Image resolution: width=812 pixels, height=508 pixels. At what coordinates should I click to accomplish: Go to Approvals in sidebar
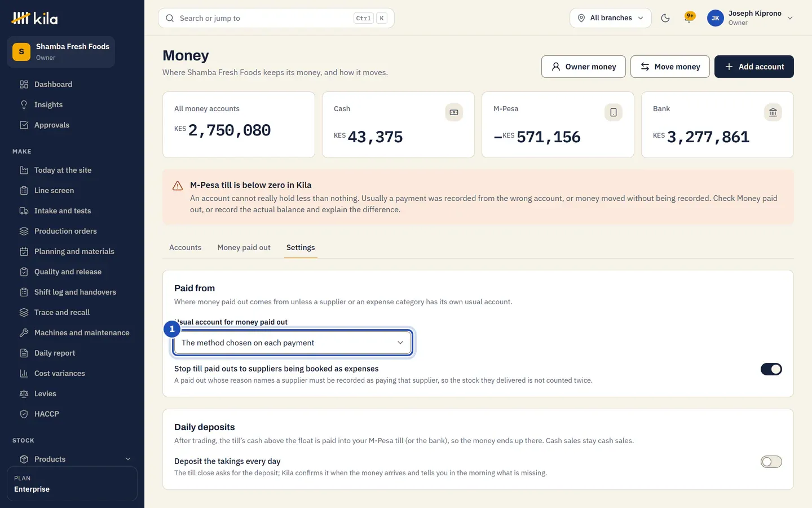[72, 125]
